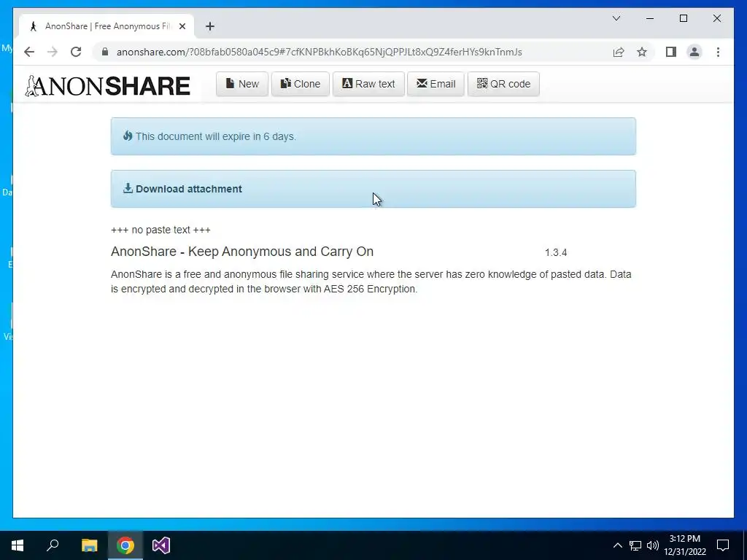Image resolution: width=747 pixels, height=560 pixels.
Task: Close the AnonShare browser tab
Action: (x=182, y=26)
